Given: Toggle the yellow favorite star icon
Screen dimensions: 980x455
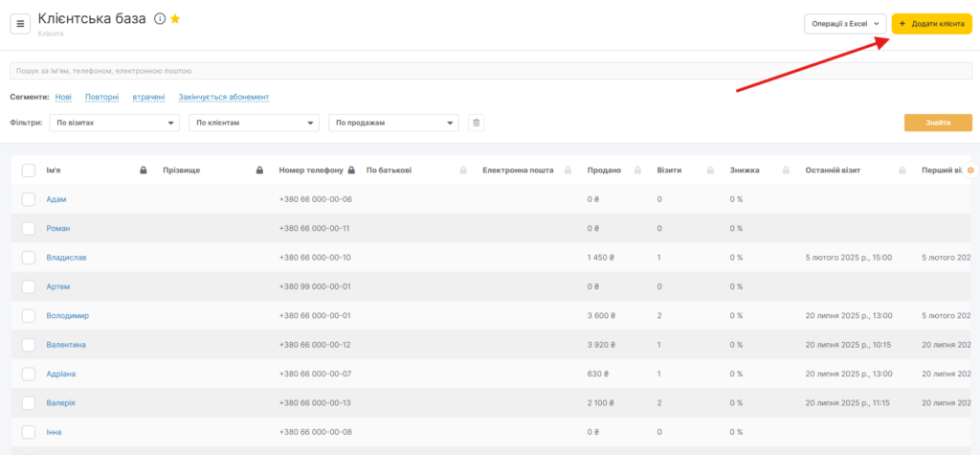Looking at the screenshot, I should coord(175,19).
